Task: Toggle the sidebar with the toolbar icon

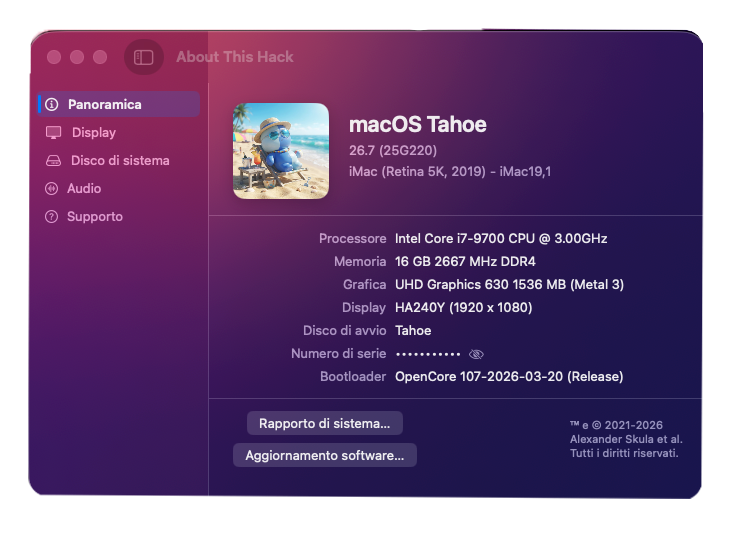Action: click(144, 57)
